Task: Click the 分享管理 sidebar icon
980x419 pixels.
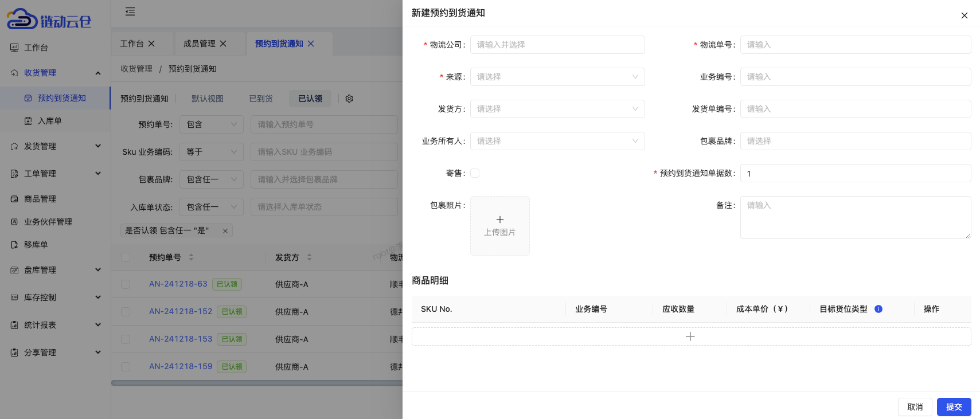Action: (x=14, y=353)
